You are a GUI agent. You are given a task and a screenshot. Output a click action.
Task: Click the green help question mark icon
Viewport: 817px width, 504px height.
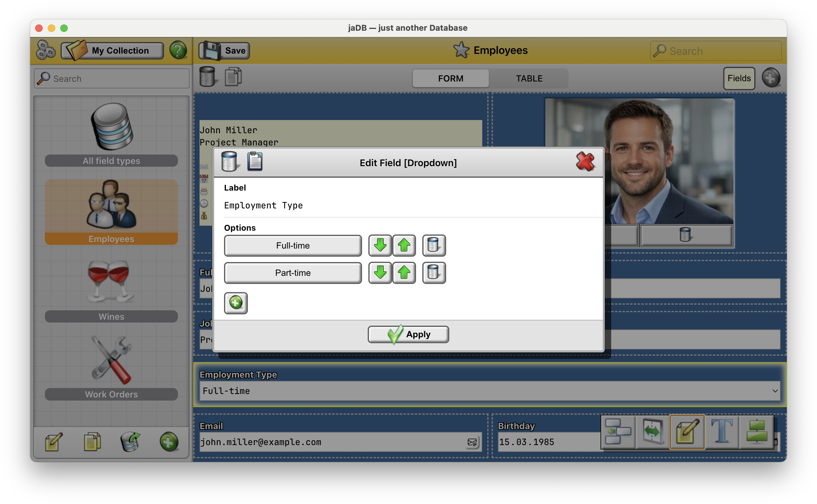(x=178, y=50)
